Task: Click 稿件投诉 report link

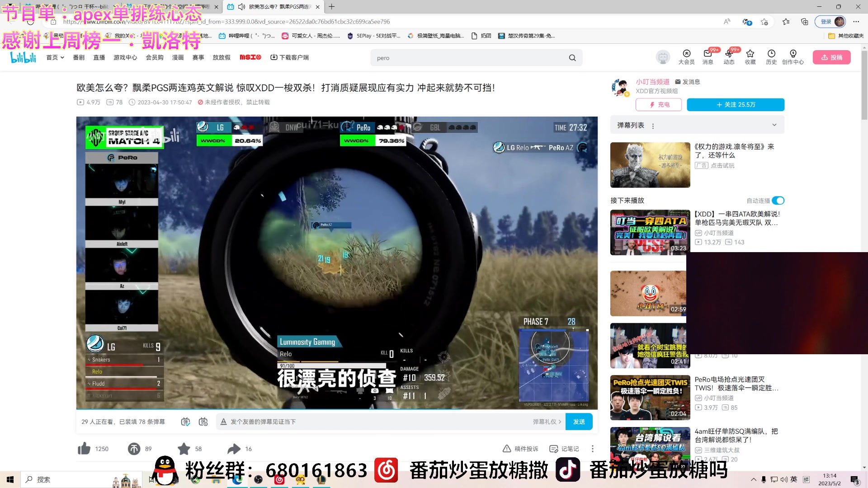Action: click(x=521, y=449)
